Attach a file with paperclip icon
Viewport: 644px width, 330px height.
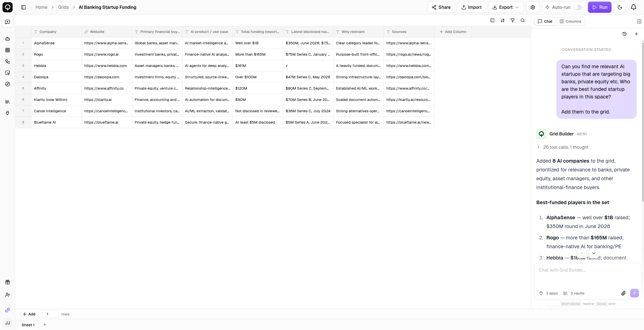tap(623, 293)
